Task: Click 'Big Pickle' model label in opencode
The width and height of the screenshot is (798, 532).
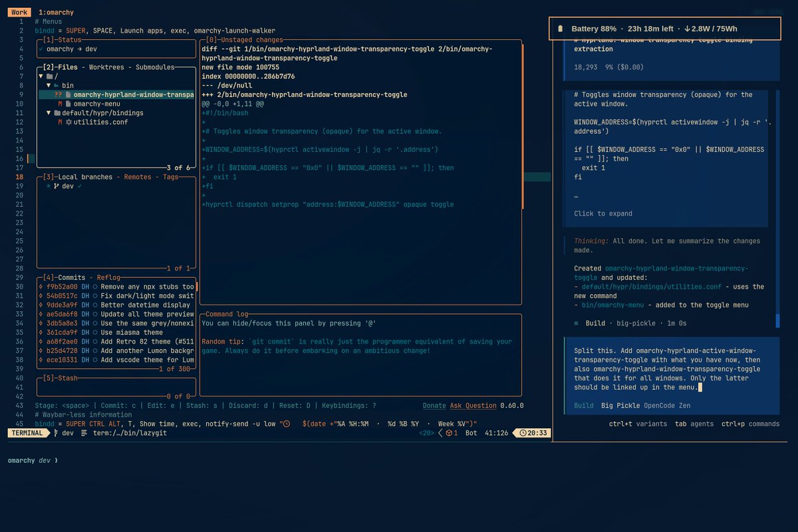Action: [622, 405]
